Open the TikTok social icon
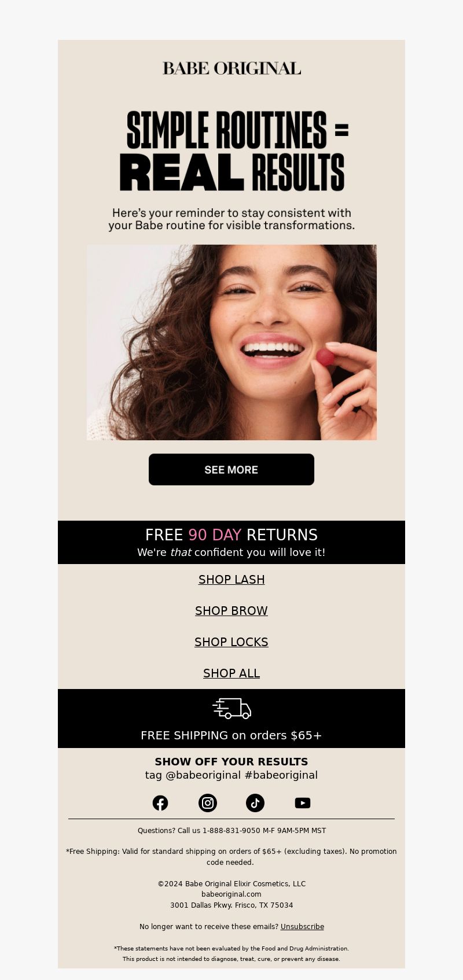 255,803
